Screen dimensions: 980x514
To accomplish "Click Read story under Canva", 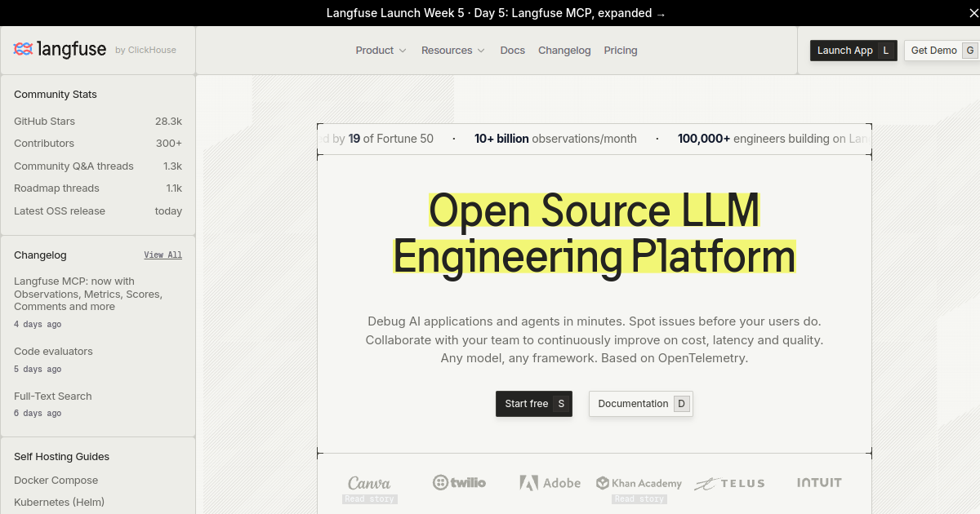I will coord(370,499).
